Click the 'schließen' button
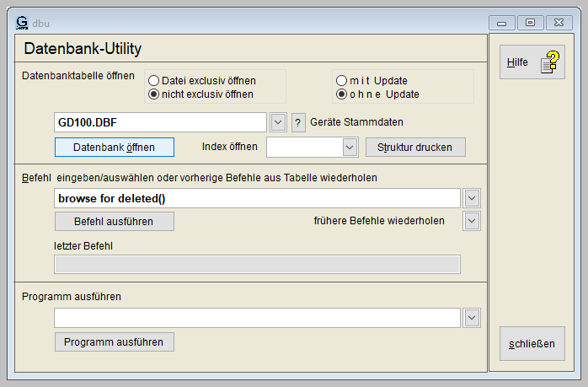Image resolution: width=588 pixels, height=387 pixels. [532, 344]
